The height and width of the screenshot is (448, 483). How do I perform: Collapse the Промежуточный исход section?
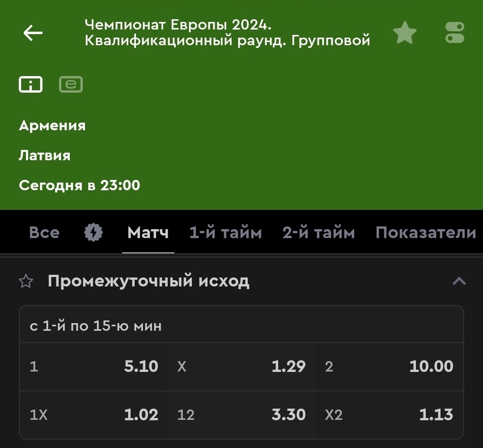tap(459, 282)
